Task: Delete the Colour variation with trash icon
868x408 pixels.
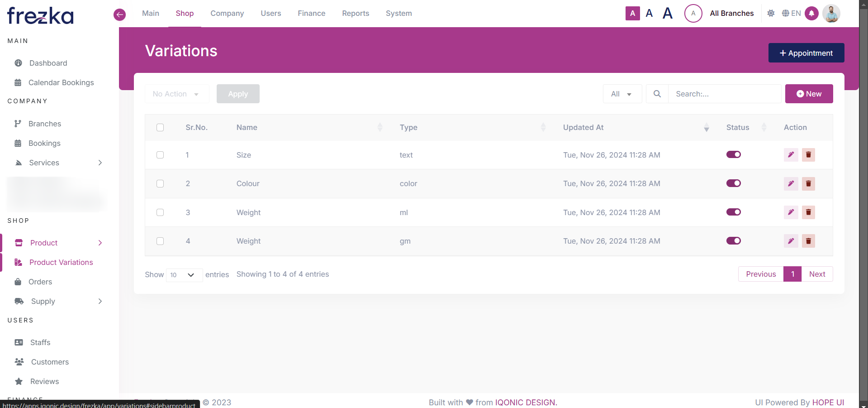Action: point(808,183)
